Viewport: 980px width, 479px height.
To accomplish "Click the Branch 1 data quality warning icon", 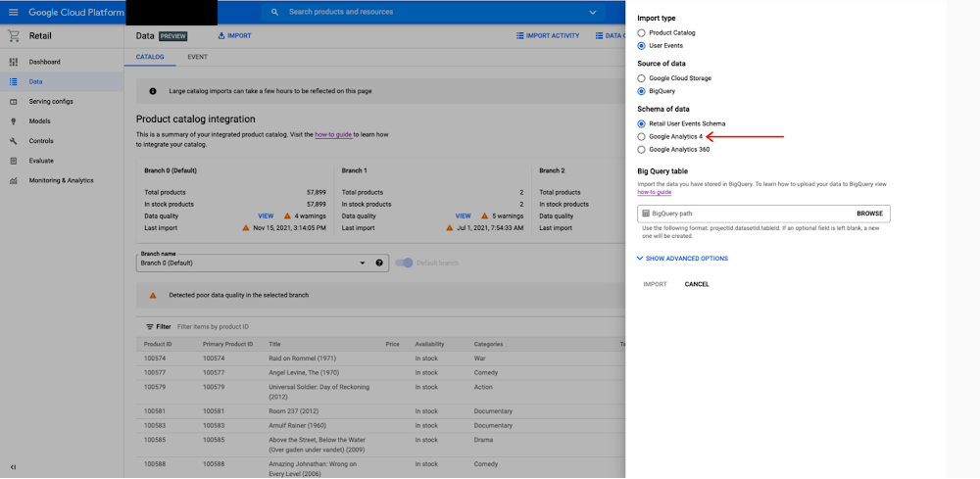I will pos(485,216).
